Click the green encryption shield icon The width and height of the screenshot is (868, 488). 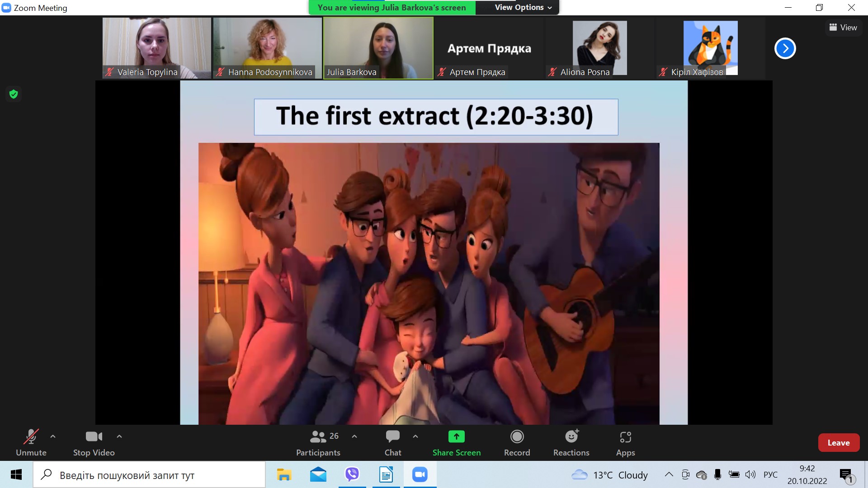point(14,94)
